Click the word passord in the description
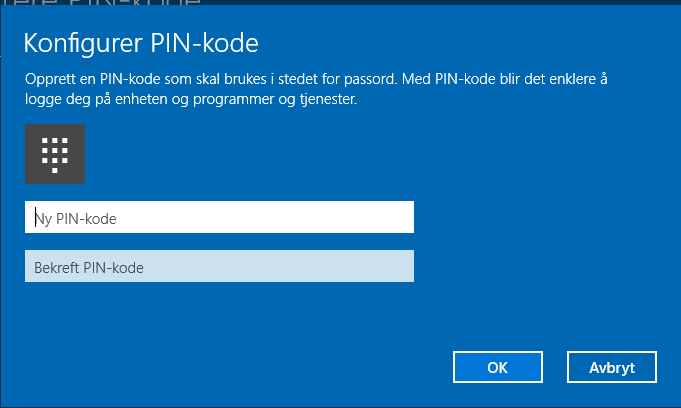This screenshot has height=408, width=681. [x=370, y=80]
